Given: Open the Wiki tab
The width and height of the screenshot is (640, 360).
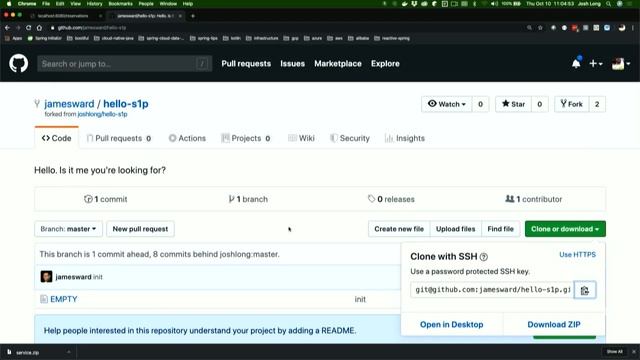Looking at the screenshot, I should tap(301, 138).
